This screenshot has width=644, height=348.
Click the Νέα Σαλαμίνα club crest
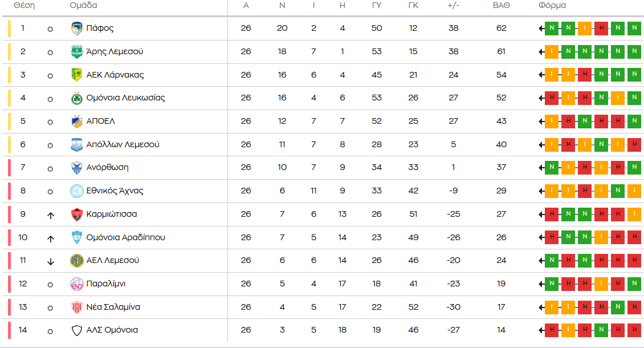[76, 307]
